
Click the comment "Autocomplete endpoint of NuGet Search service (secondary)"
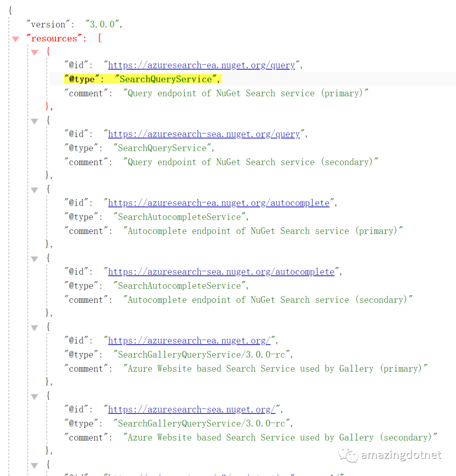point(268,300)
